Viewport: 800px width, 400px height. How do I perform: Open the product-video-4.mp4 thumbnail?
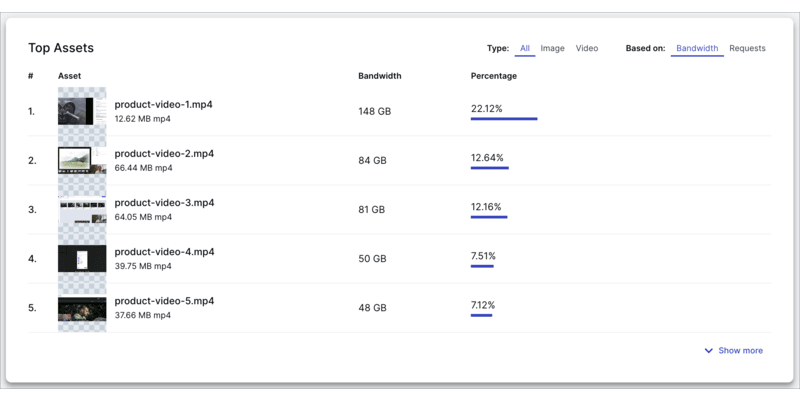click(82, 259)
